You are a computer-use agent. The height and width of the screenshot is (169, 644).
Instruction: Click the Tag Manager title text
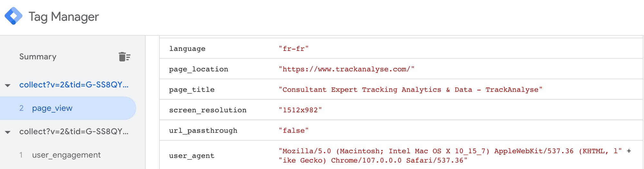[x=64, y=17]
